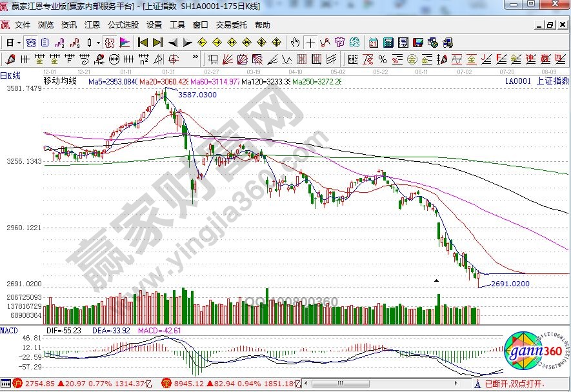Select the crosshair cursor tool
Viewport: 571px width, 392px height.
[x=310, y=43]
